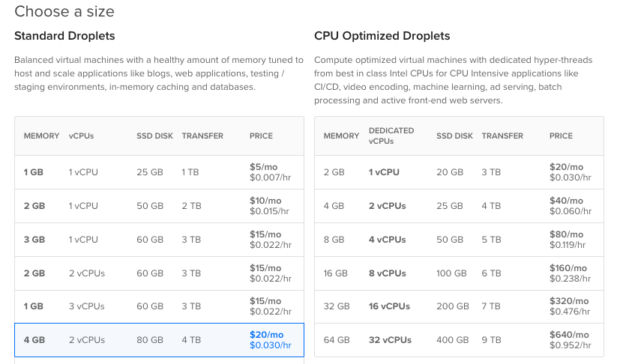
Task: Choose the 32 GB 16 vCPUs $320/mo plan
Action: (x=459, y=306)
